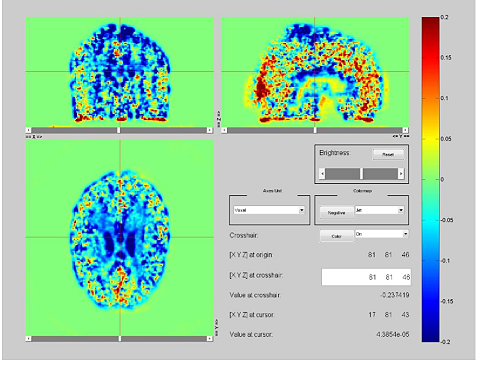
Task: Click the top-left brain view
Action: pyautogui.click(x=120, y=72)
